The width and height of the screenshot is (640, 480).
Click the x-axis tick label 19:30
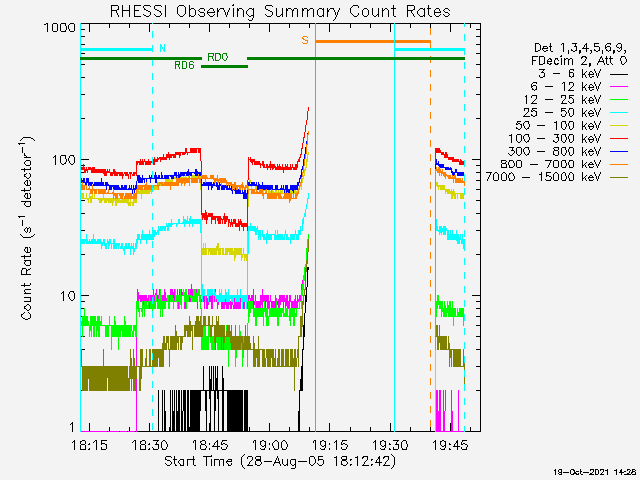click(x=391, y=445)
